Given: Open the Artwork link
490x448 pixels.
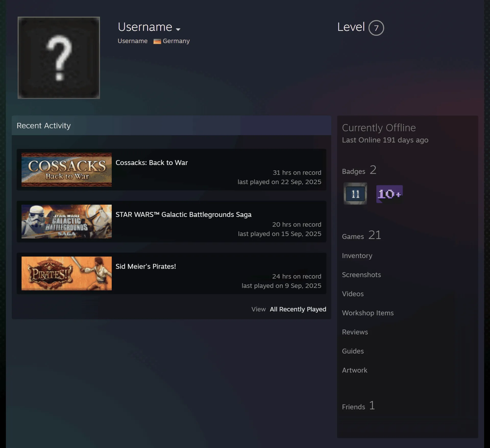Looking at the screenshot, I should 354,370.
